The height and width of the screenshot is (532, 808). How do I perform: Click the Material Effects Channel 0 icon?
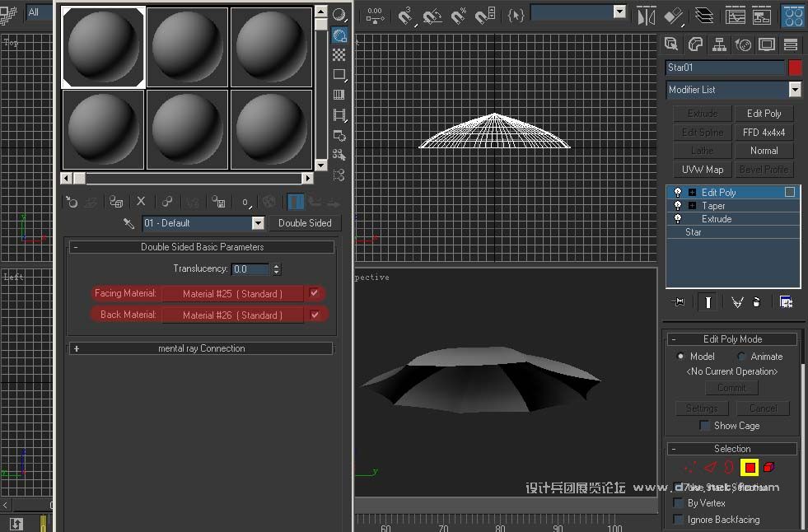[x=246, y=203]
